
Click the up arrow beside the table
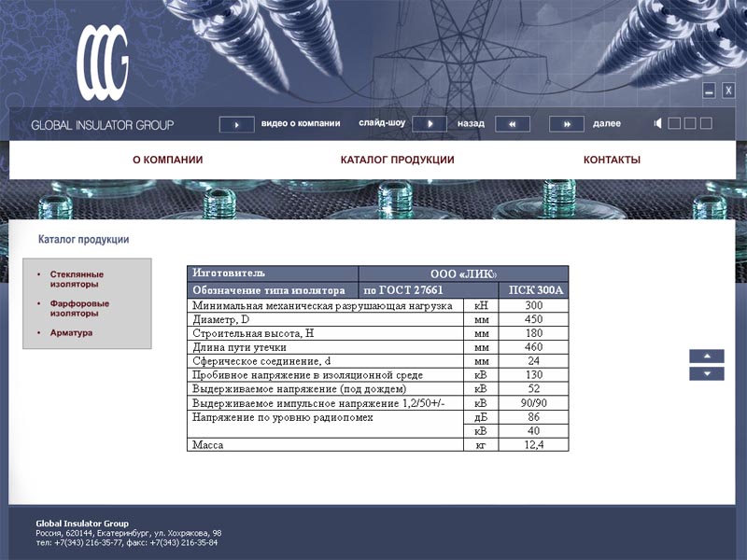(708, 357)
